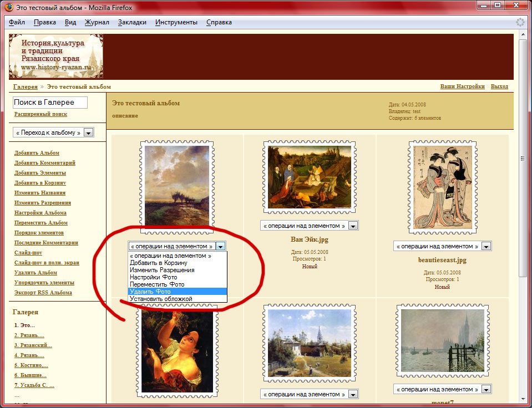Choose Установить обложкой from the open list
Screen dimensions: 532x408
point(178,299)
